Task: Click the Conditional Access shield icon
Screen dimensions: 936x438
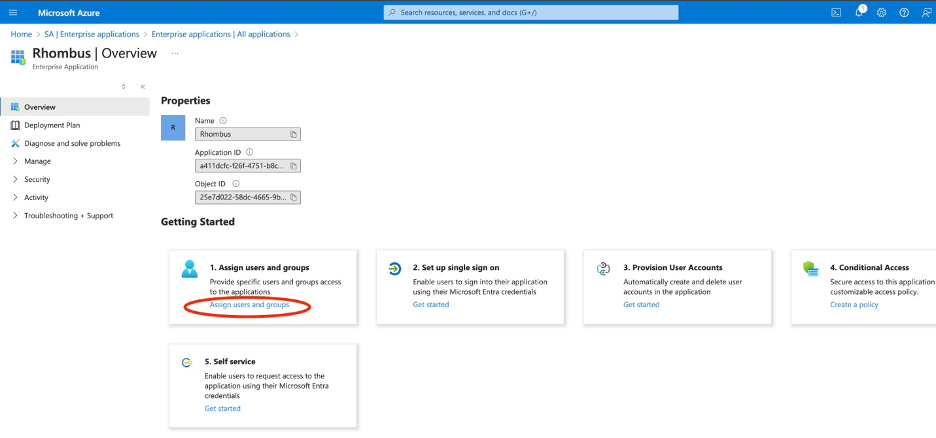Action: pyautogui.click(x=811, y=269)
